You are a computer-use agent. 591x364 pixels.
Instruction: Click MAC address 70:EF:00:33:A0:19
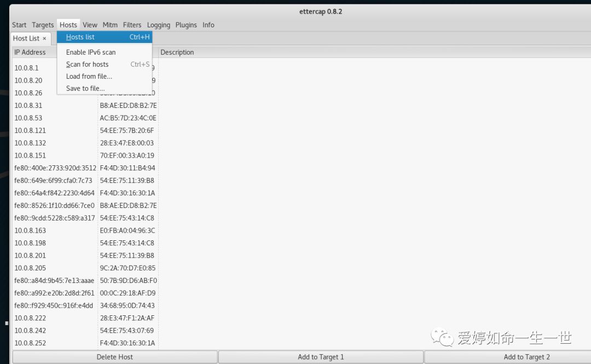127,155
